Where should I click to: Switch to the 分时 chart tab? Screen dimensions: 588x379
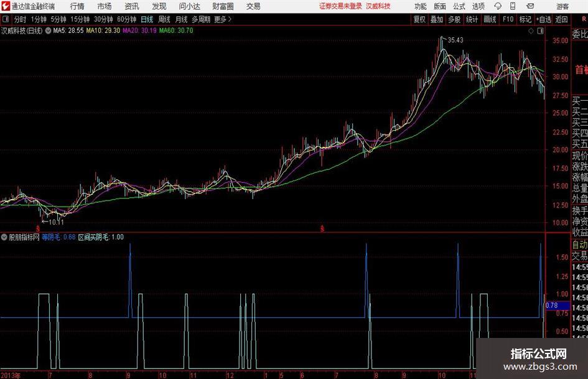21,19
